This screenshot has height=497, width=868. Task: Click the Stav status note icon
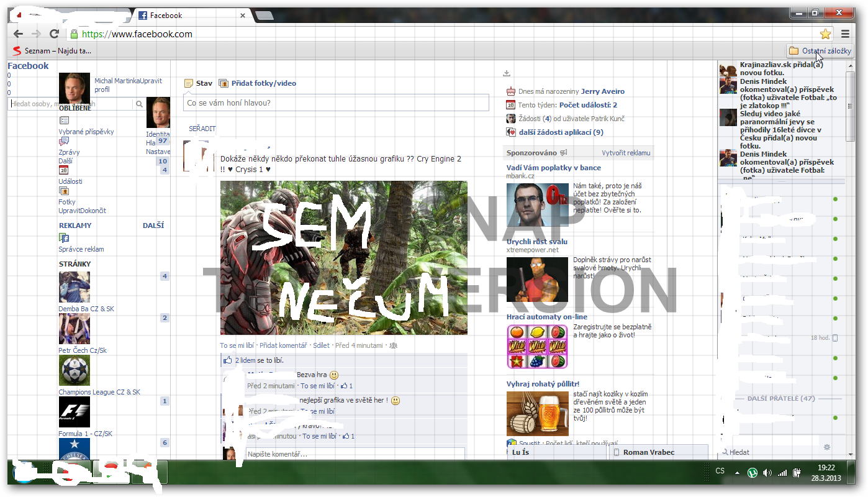[189, 83]
